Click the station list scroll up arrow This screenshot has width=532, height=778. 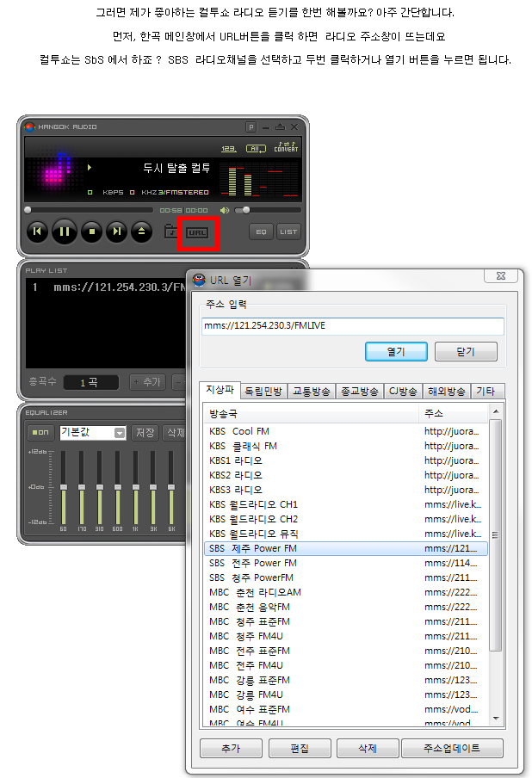click(495, 412)
